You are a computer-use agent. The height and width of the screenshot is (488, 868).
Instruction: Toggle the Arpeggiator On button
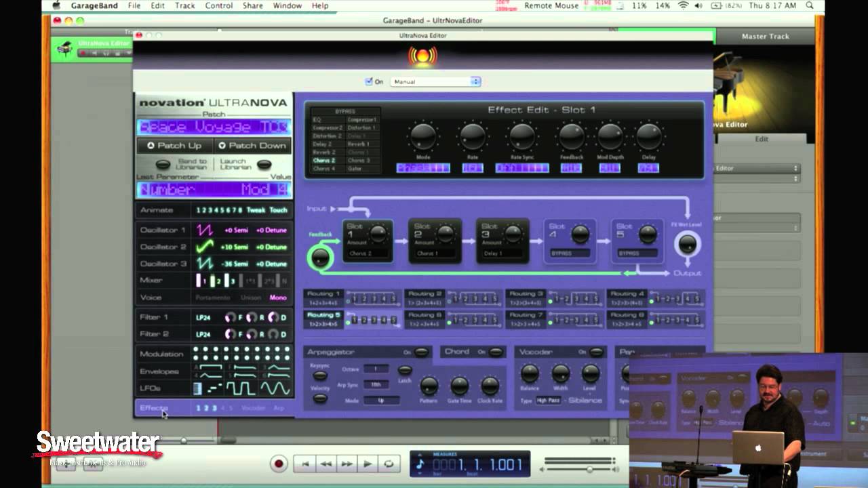point(422,352)
